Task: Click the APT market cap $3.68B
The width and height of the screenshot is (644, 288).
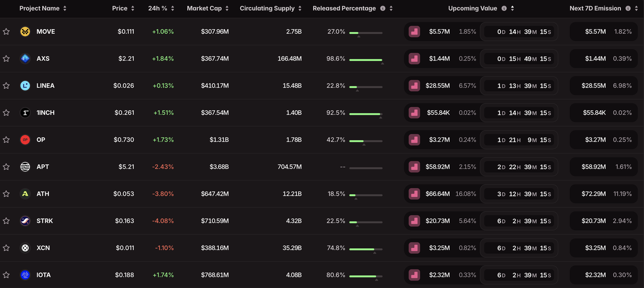Action: (x=219, y=167)
